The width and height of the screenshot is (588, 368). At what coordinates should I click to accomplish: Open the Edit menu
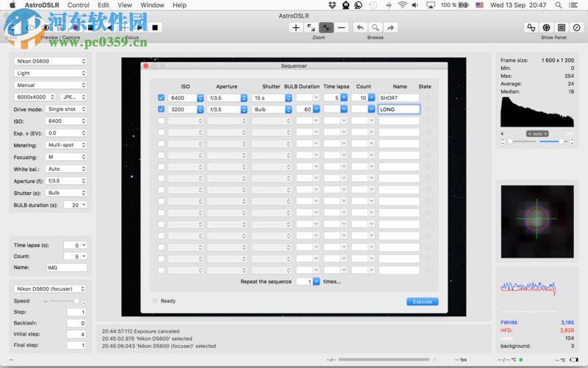(x=103, y=5)
